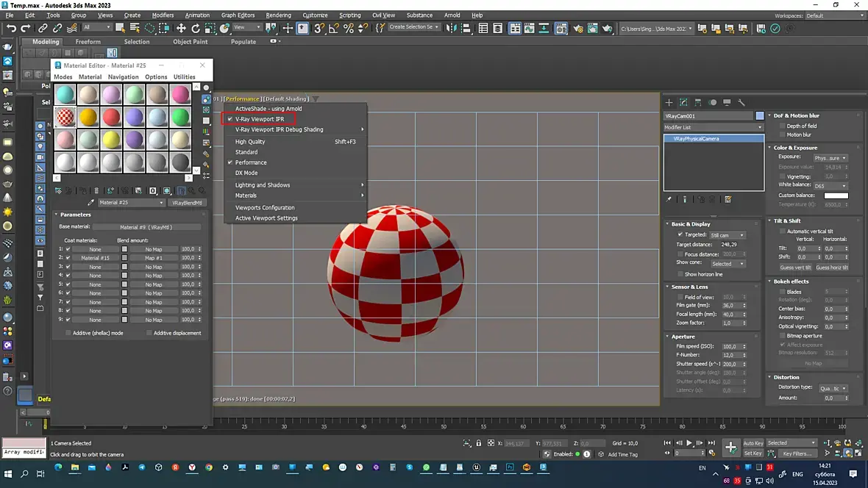This screenshot has height=488, width=868.
Task: Open the Distortion type dropdown
Action: [833, 388]
